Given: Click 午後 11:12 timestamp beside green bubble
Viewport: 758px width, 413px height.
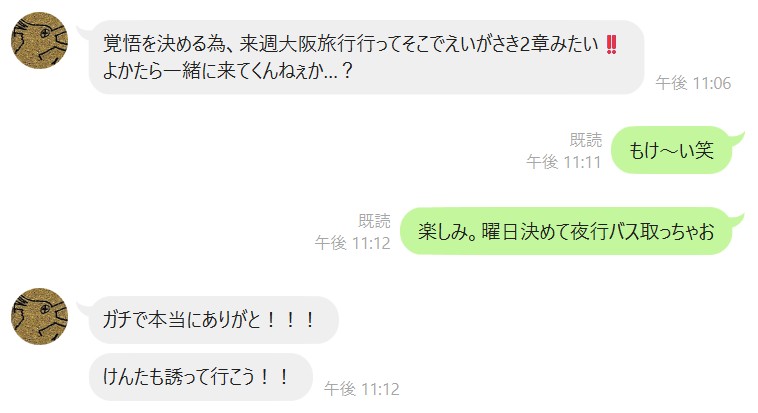Looking at the screenshot, I should (352, 243).
